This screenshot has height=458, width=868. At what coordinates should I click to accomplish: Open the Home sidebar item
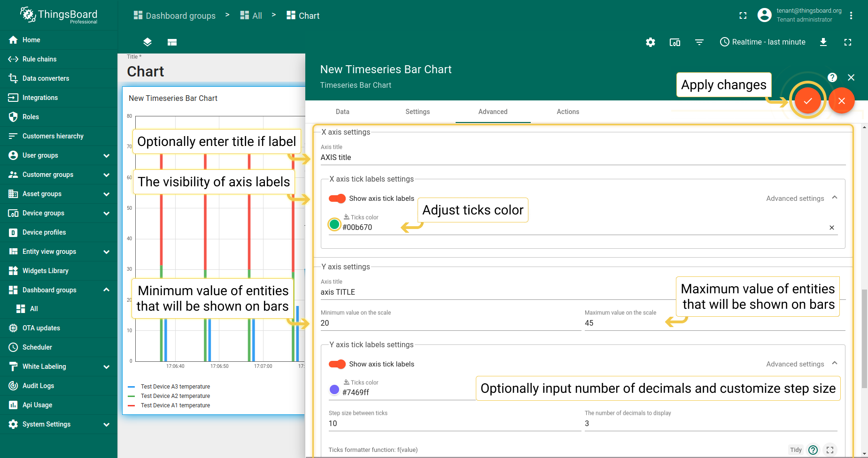pyautogui.click(x=59, y=40)
